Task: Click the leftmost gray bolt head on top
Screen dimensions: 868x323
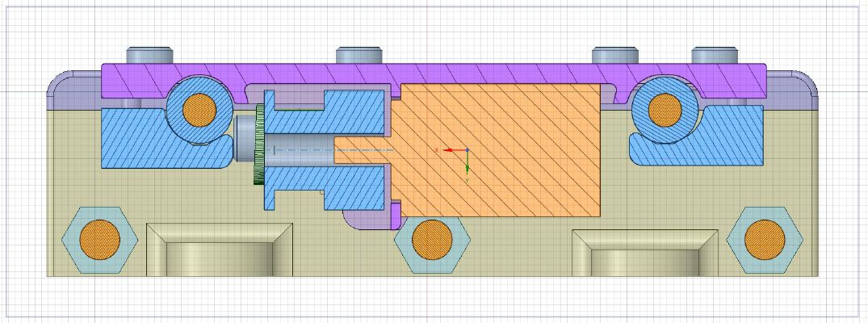Action: tap(150, 55)
